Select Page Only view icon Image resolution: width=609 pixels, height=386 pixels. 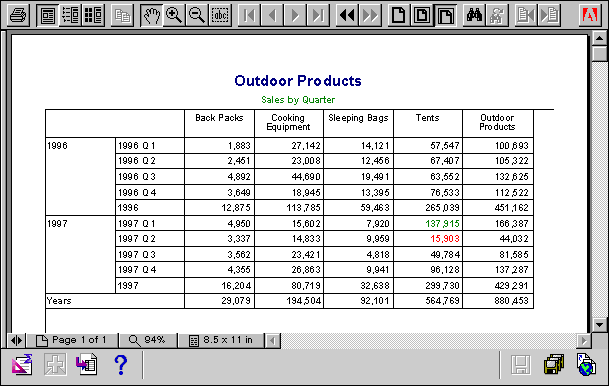[48, 16]
